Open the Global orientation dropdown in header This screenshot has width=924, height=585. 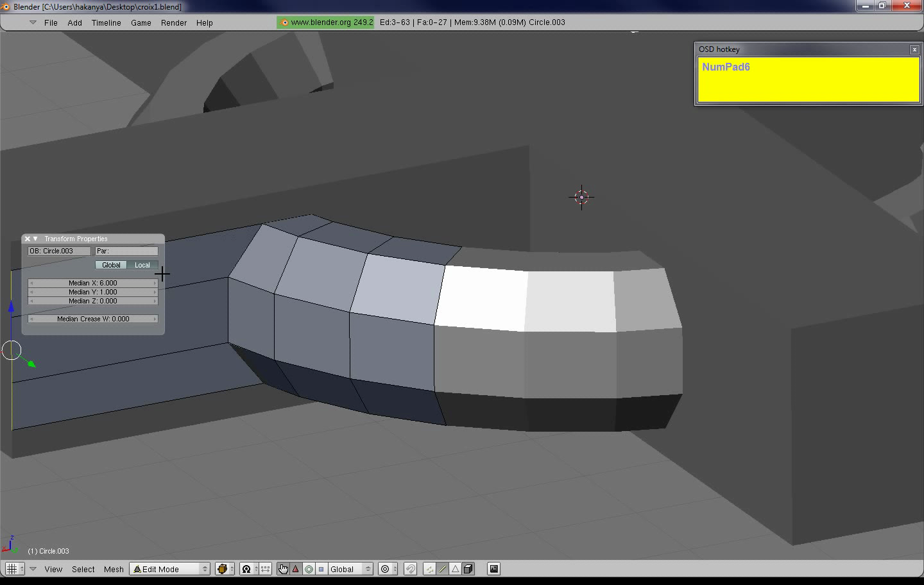(350, 569)
